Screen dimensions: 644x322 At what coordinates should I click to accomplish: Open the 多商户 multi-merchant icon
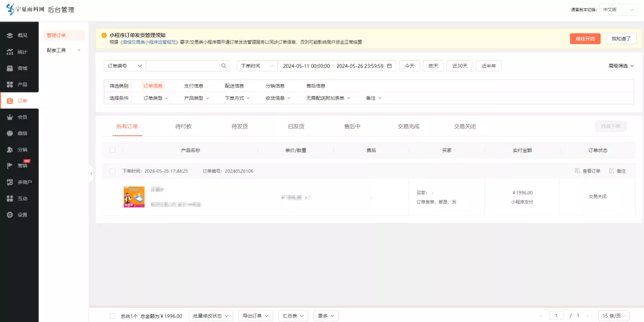pyautogui.click(x=10, y=182)
